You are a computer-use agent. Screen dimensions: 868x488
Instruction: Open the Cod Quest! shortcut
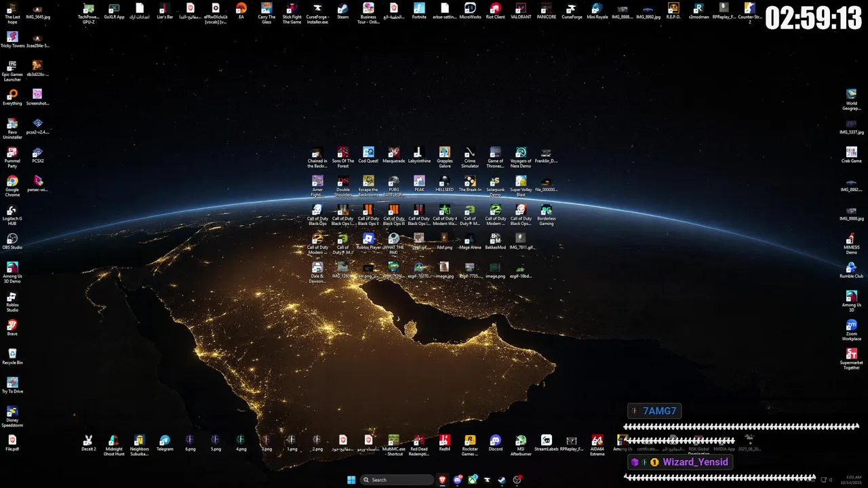point(368,156)
